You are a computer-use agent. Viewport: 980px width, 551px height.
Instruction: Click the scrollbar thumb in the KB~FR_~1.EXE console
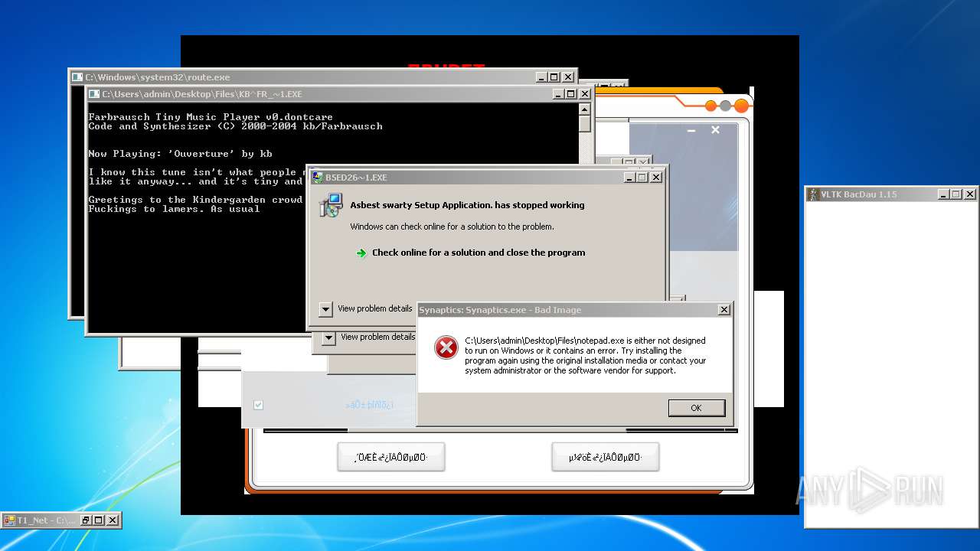click(x=585, y=124)
